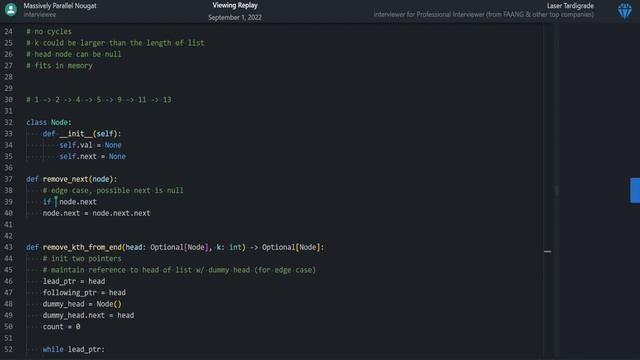Click line number 32 in gutter
The width and height of the screenshot is (640, 360).
[8, 122]
